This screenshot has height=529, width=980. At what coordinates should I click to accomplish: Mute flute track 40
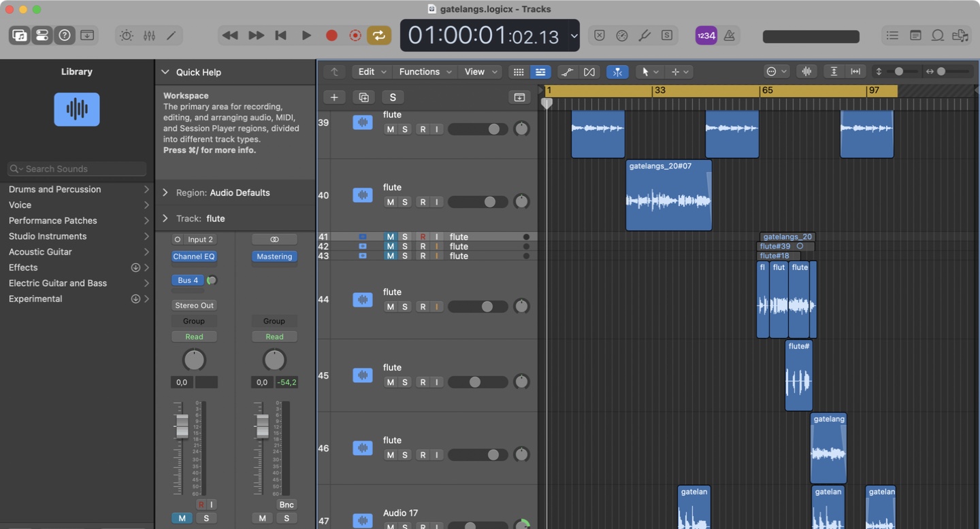390,202
